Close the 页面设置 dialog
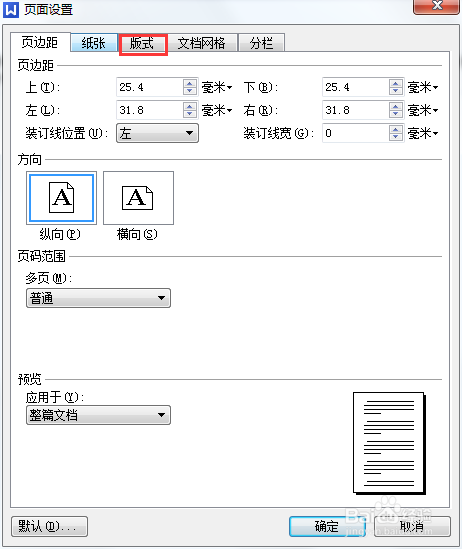Screen dimensions: 462x549 click(436, 6)
